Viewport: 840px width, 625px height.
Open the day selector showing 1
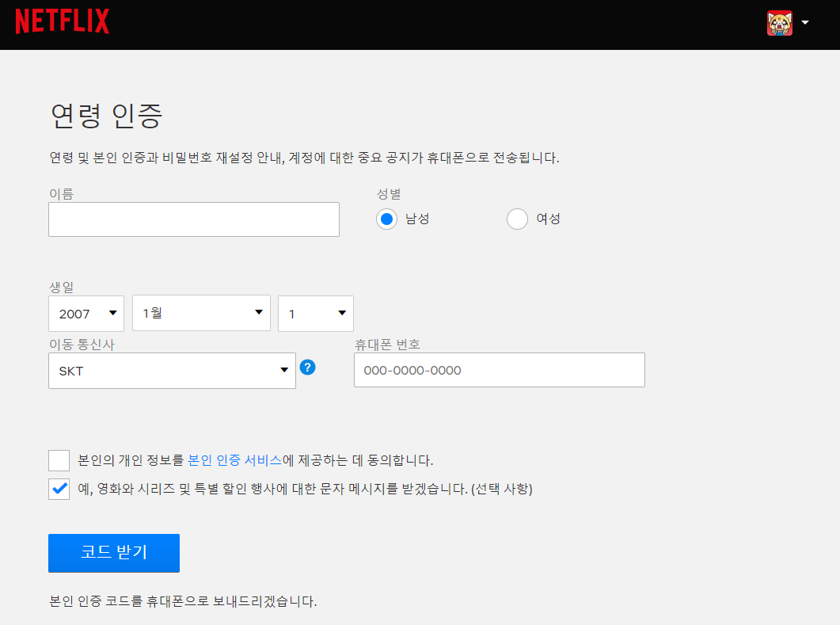point(315,313)
